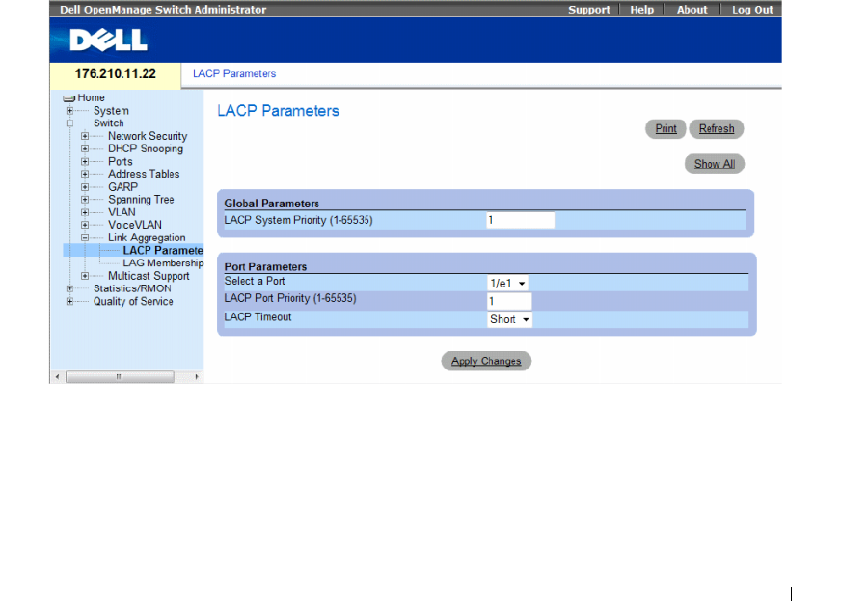868x601 pixels.
Task: Click the tree scrollbar left arrow
Action: [57, 377]
